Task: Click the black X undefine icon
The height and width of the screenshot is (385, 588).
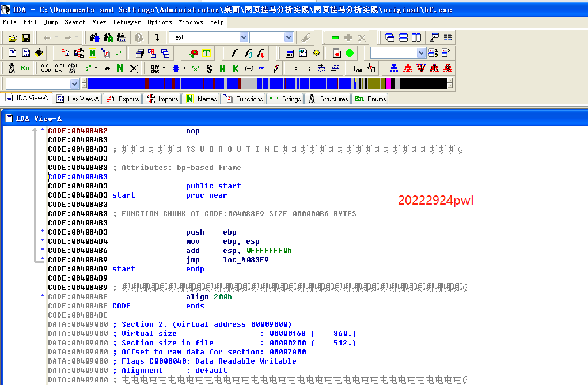Action: (134, 68)
